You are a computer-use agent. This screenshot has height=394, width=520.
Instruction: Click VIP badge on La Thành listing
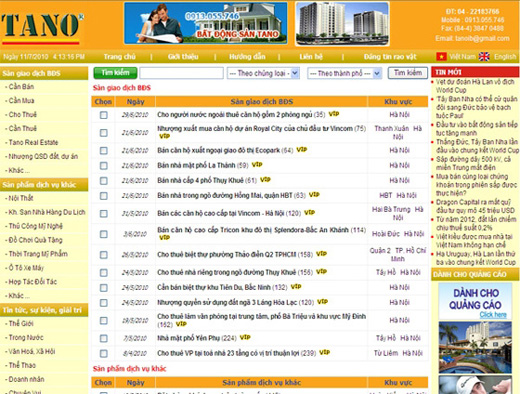coord(257,164)
